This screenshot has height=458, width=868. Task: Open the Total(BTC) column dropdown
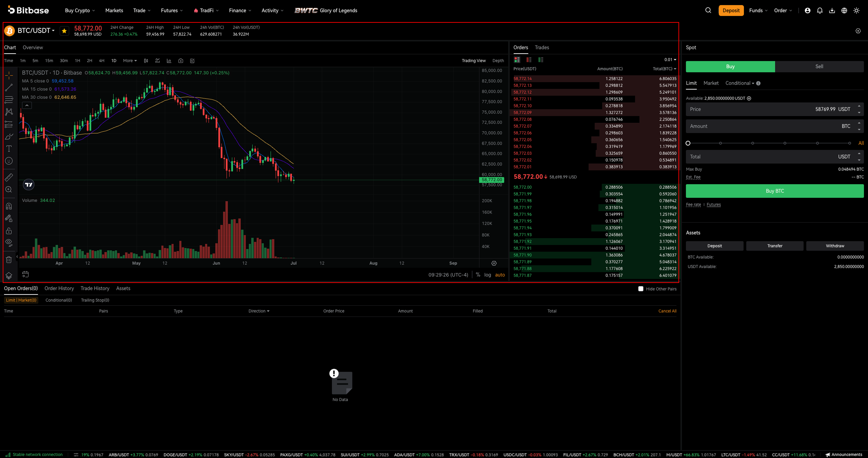tap(665, 69)
